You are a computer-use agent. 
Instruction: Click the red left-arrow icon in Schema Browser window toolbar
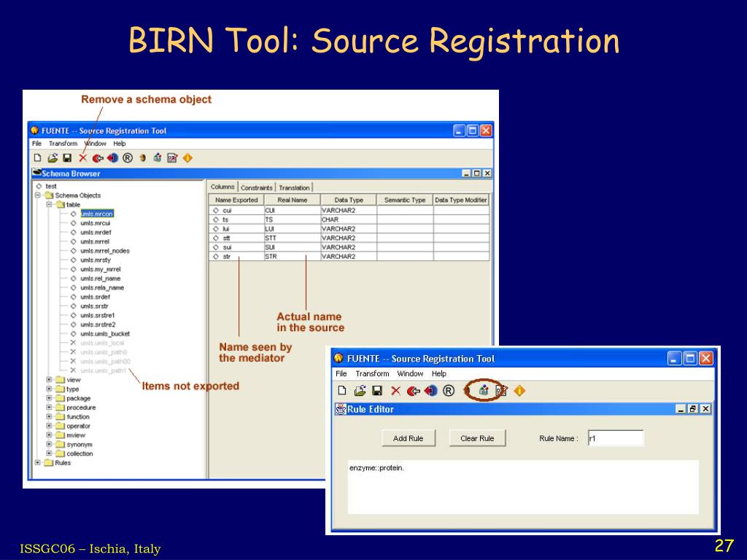(x=98, y=158)
